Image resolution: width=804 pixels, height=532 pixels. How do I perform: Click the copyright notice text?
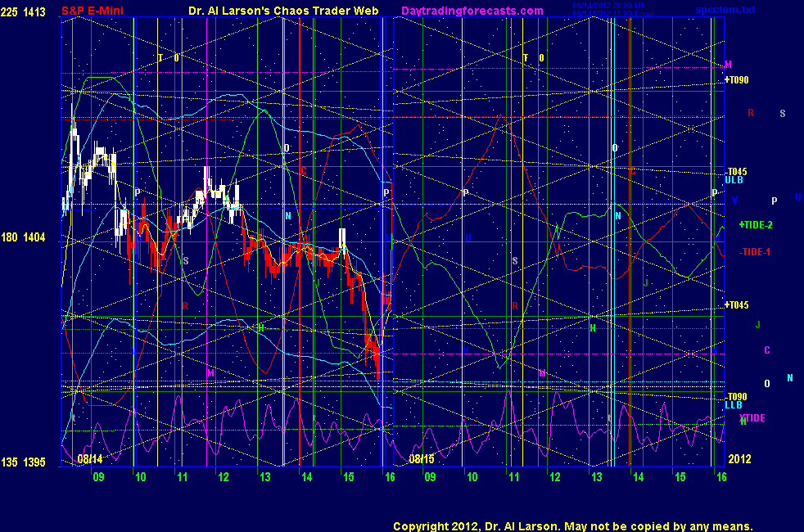(573, 526)
